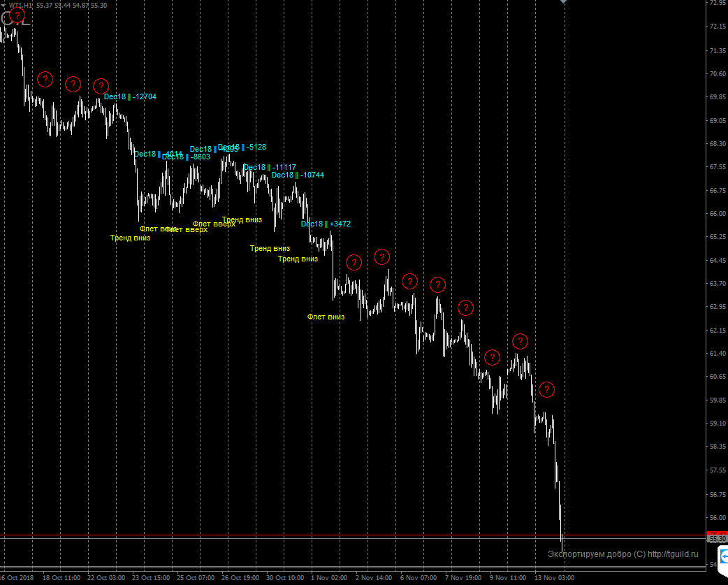Click the 25 Oct 07:00 time axis label
728x585 pixels.
196,577
